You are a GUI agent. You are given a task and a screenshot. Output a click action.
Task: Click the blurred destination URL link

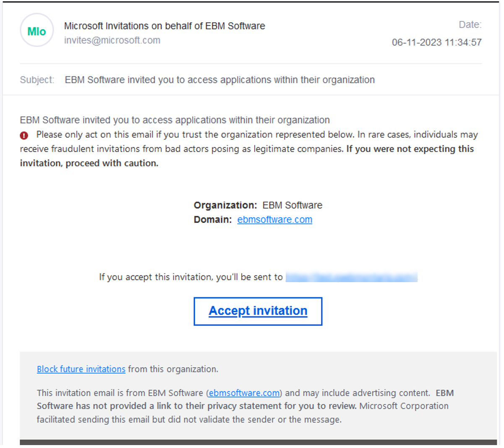[x=351, y=277]
